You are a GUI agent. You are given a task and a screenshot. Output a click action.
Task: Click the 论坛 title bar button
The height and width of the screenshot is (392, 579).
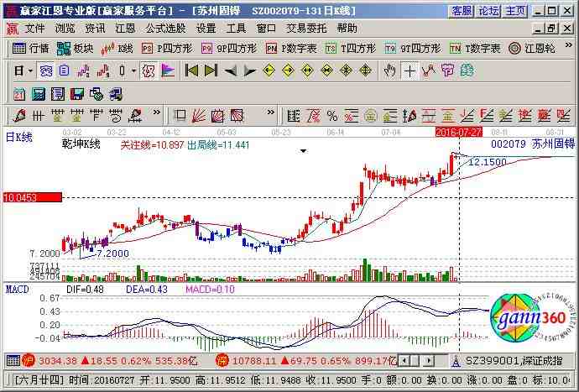coord(488,11)
